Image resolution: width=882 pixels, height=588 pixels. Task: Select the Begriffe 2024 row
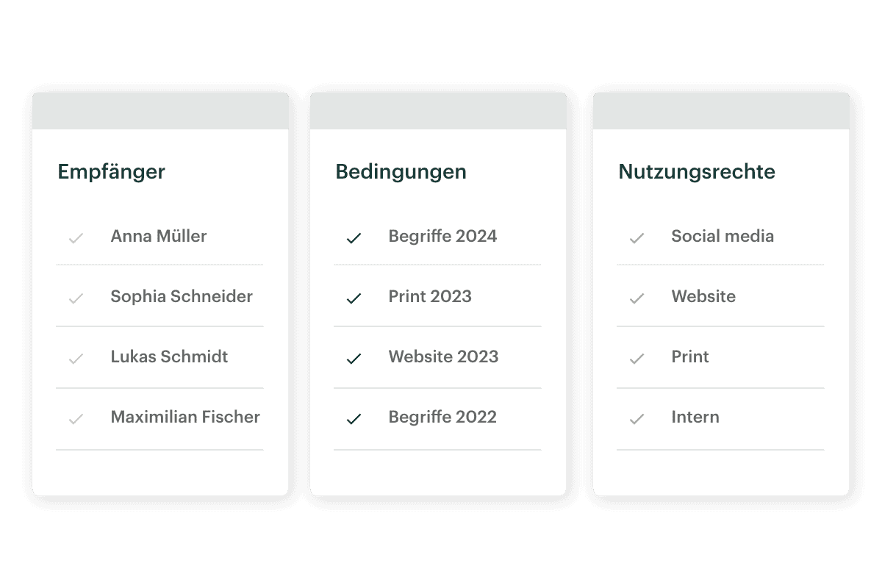click(442, 236)
